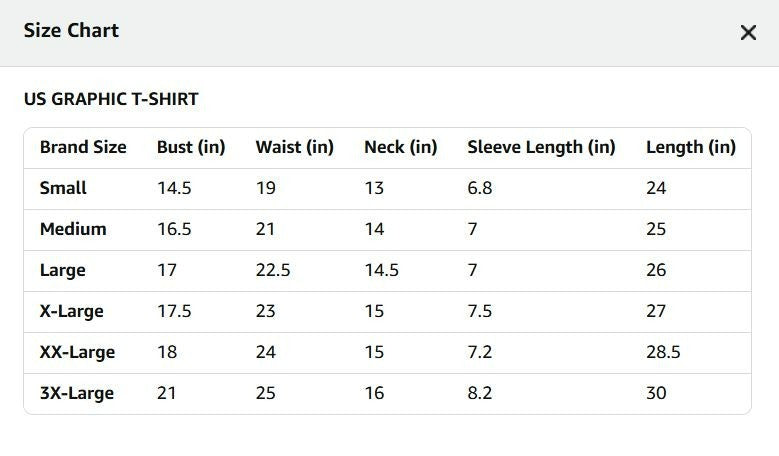Close the Size Chart dialog
Screen dimensions: 779x456
click(748, 33)
